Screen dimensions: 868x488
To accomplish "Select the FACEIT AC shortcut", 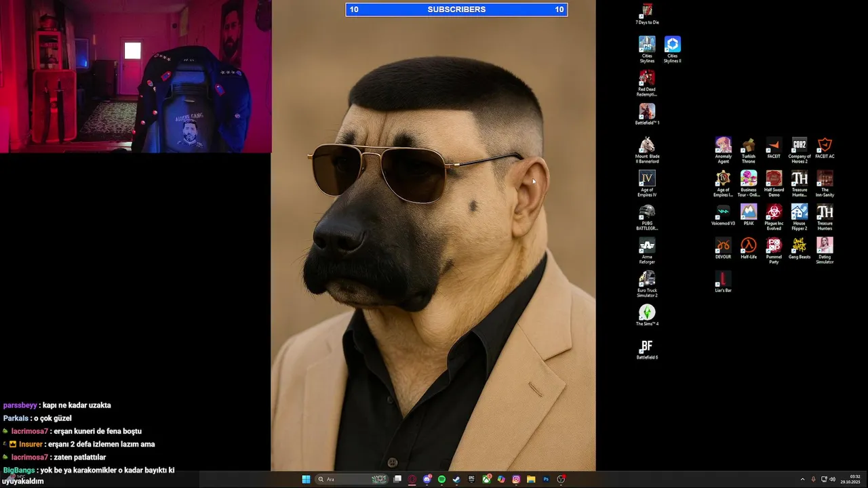I will tap(825, 147).
